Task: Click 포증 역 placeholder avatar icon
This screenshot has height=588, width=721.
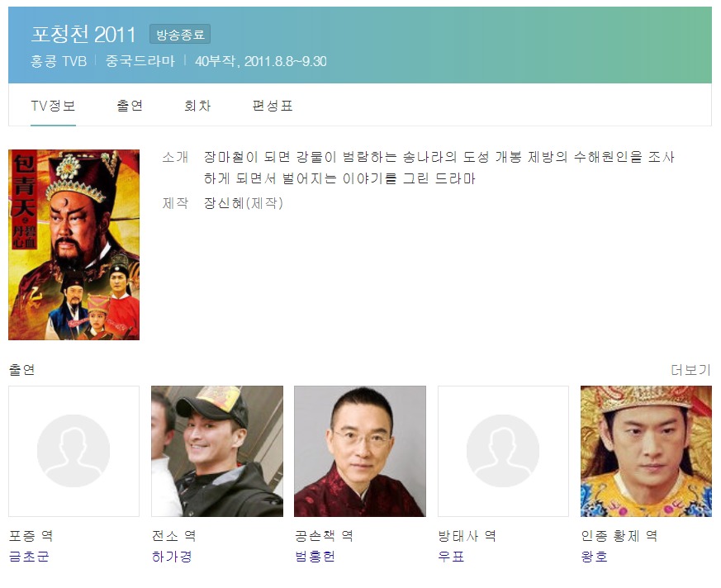Action: (x=74, y=451)
